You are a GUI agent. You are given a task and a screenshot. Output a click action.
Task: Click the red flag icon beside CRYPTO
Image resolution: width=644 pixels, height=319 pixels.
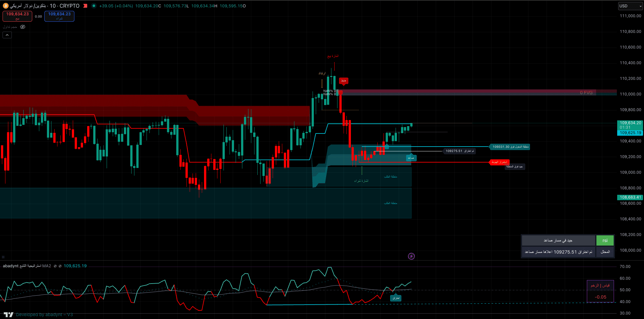85,6
